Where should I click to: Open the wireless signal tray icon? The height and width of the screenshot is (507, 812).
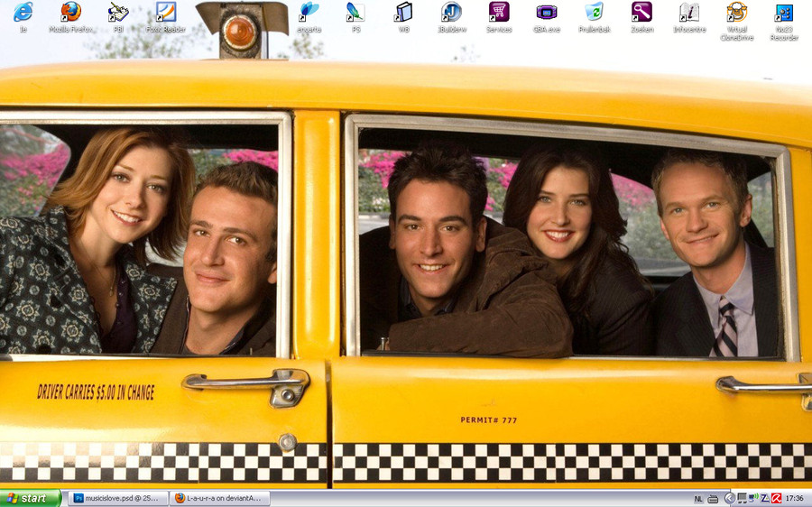tap(753, 498)
